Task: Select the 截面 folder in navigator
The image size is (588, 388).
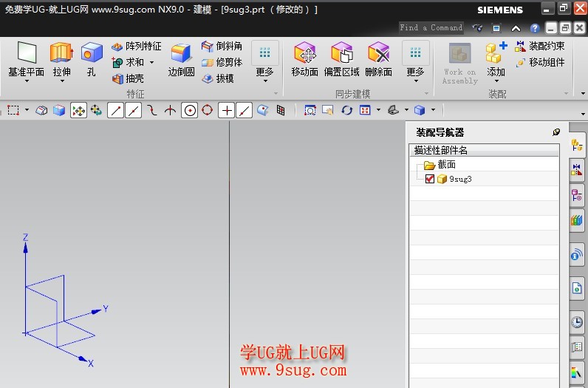Action: point(440,165)
